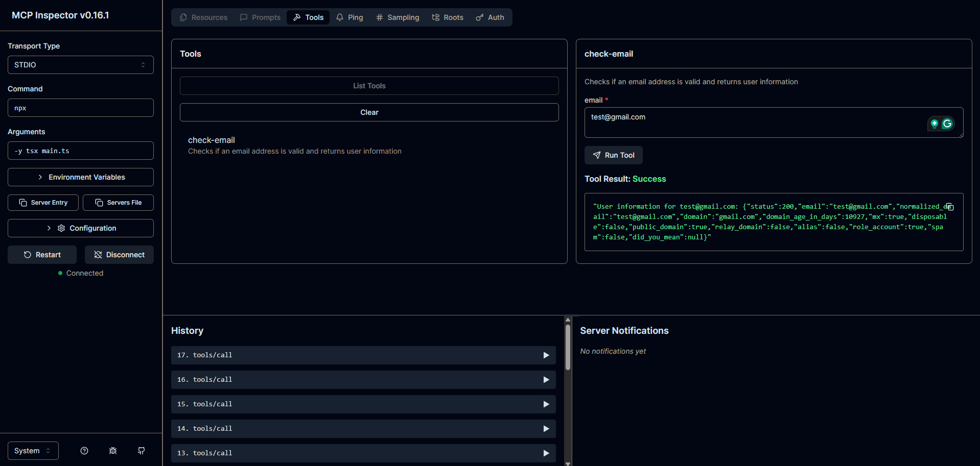The image size is (980, 466).
Task: Disconnect from the server
Action: 119,255
